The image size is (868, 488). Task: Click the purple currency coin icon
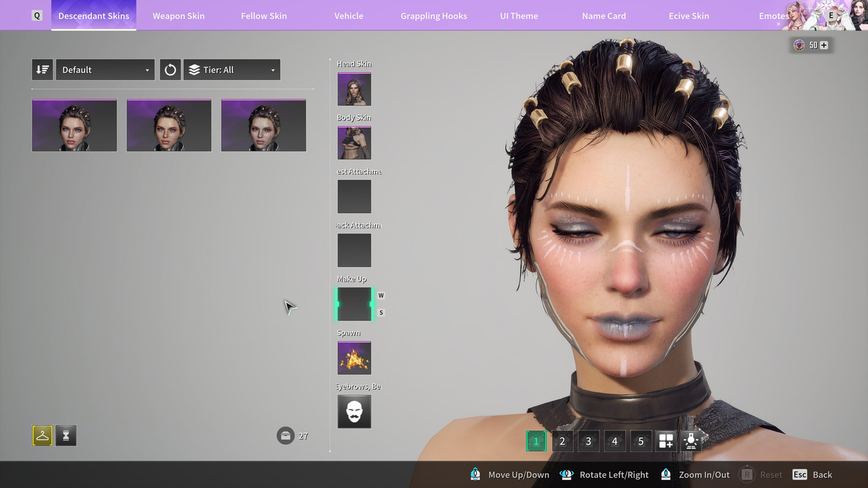800,45
